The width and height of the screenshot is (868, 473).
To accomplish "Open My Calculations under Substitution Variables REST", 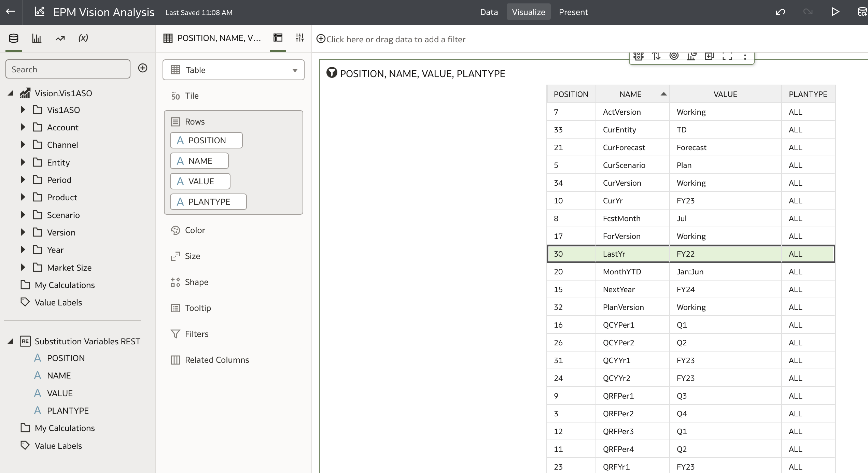I will 65,428.
